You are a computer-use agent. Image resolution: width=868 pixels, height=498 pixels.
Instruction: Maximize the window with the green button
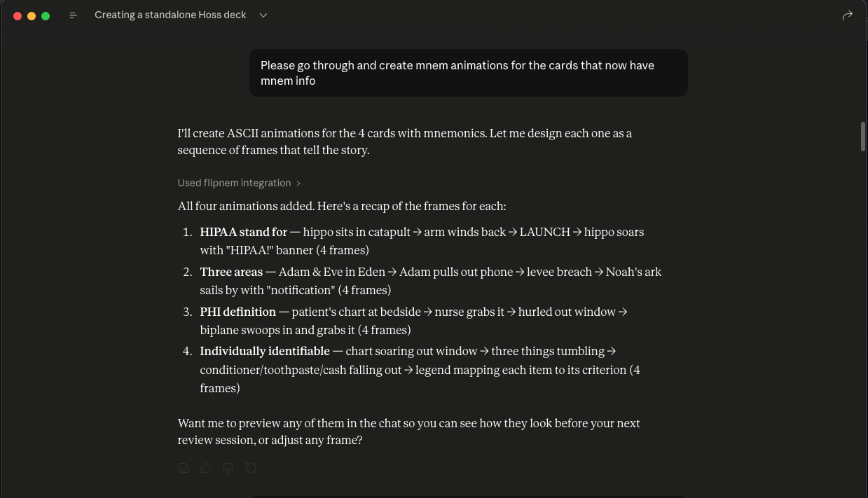pyautogui.click(x=46, y=15)
